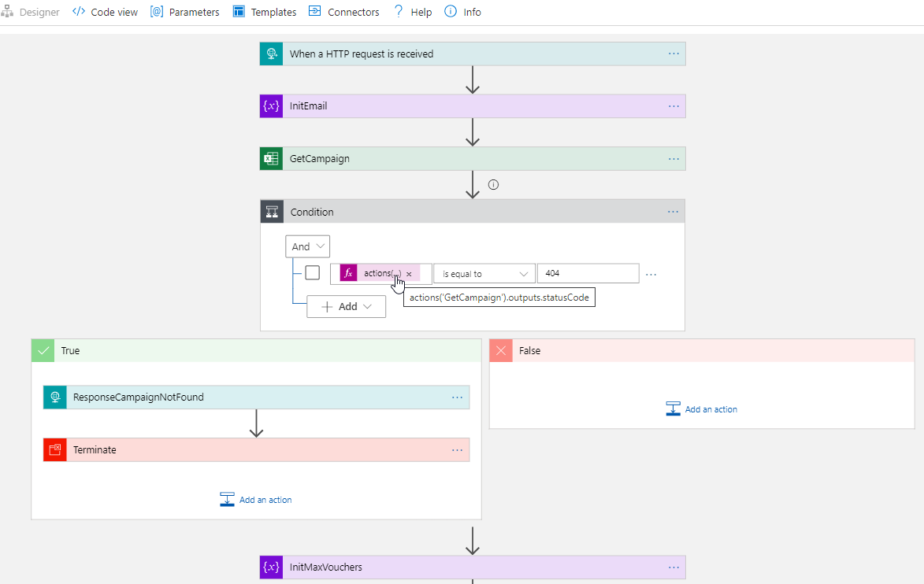924x584 pixels.
Task: Click the Condition action's icon
Action: [x=272, y=211]
